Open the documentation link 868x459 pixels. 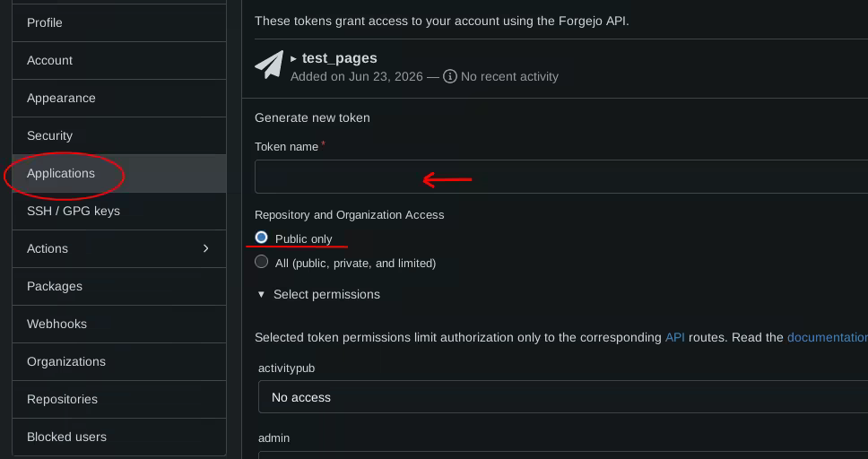828,337
